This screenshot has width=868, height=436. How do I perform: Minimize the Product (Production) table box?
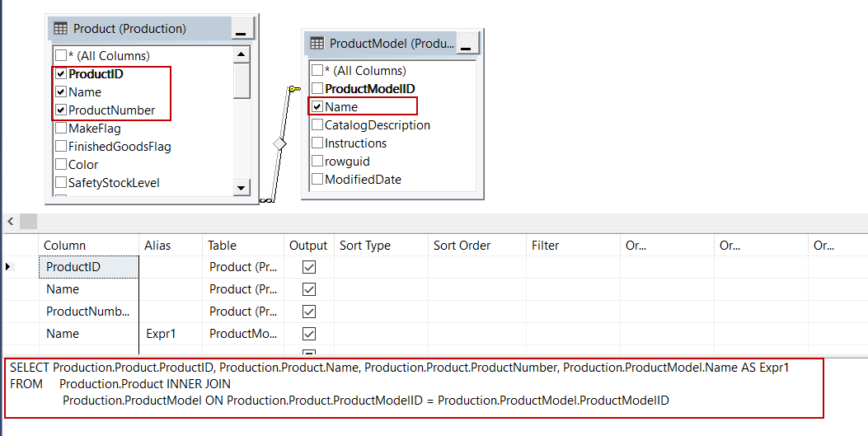(x=241, y=30)
